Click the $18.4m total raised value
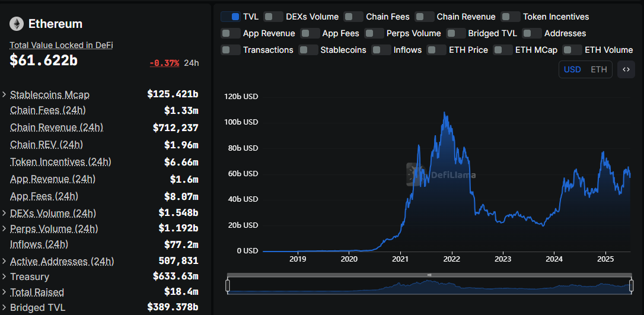The image size is (644, 315). [x=181, y=292]
